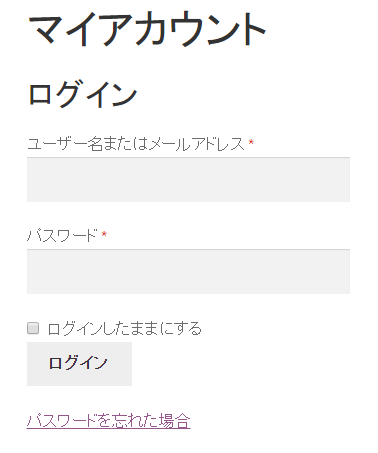Click the ユーザー名またはメールアドレス input field
Image resolution: width=378 pixels, height=453 pixels.
188,179
